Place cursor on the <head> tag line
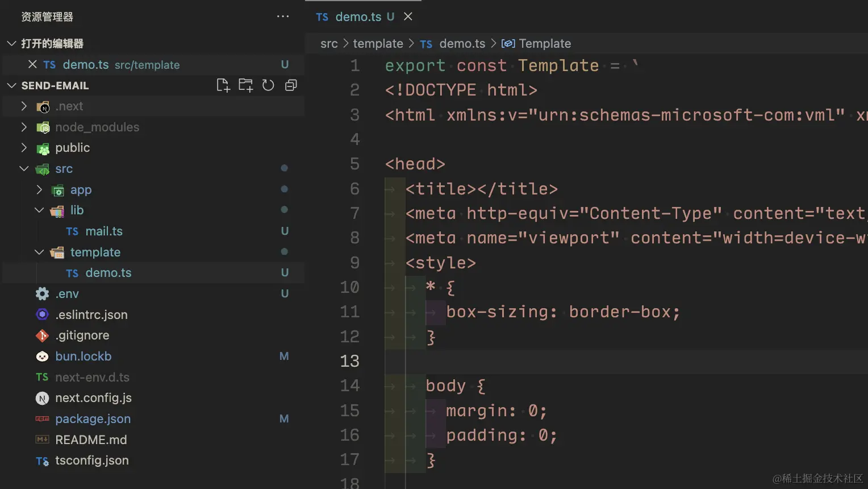868x489 pixels. click(415, 164)
